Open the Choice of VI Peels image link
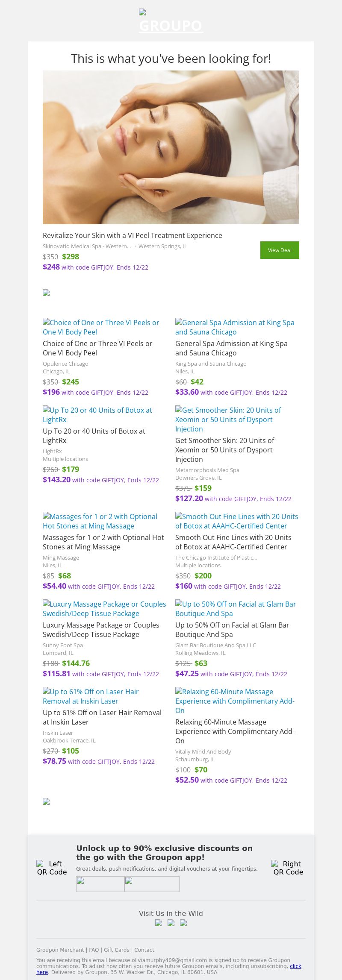342x980 pixels. (x=101, y=327)
